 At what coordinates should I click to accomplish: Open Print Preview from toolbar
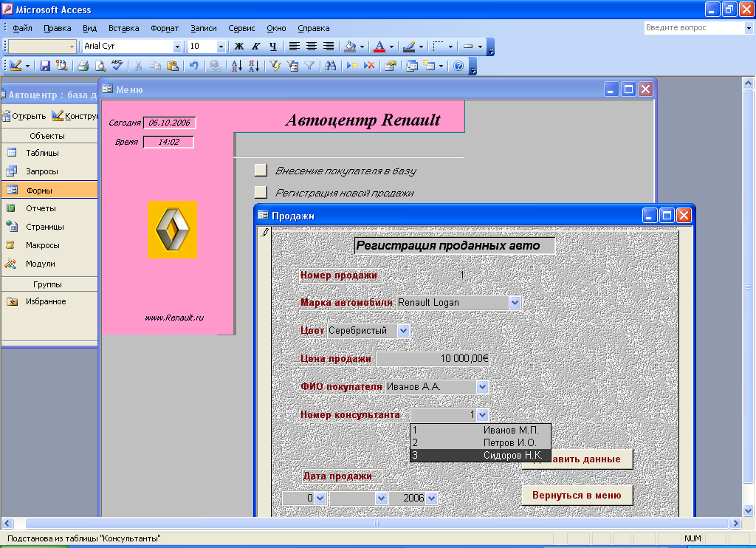[100, 66]
